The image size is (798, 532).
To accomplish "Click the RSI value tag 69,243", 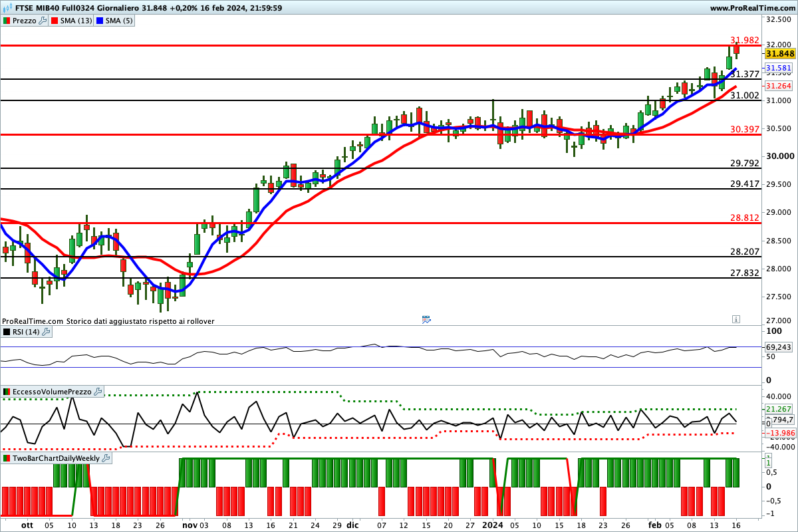I will click(x=779, y=347).
